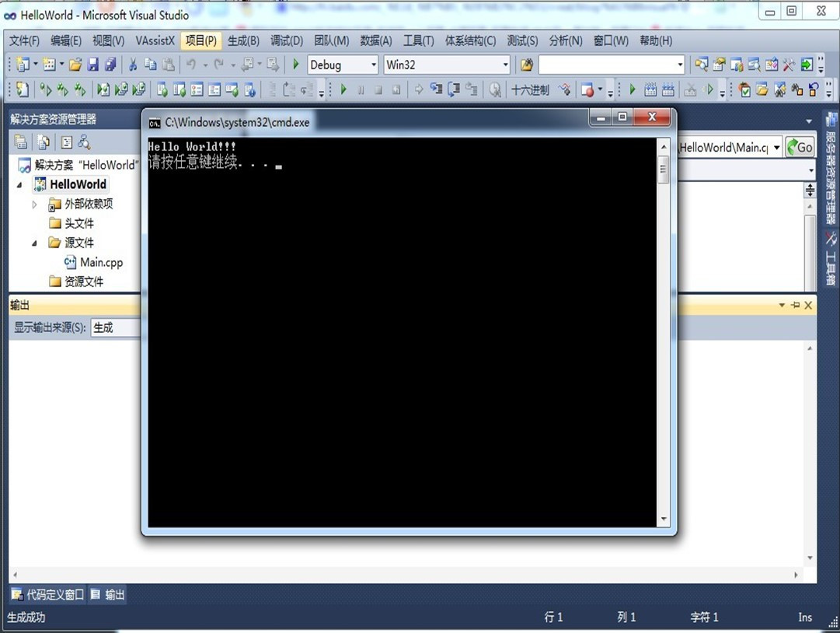Open the 视图(V) menu

click(x=108, y=40)
